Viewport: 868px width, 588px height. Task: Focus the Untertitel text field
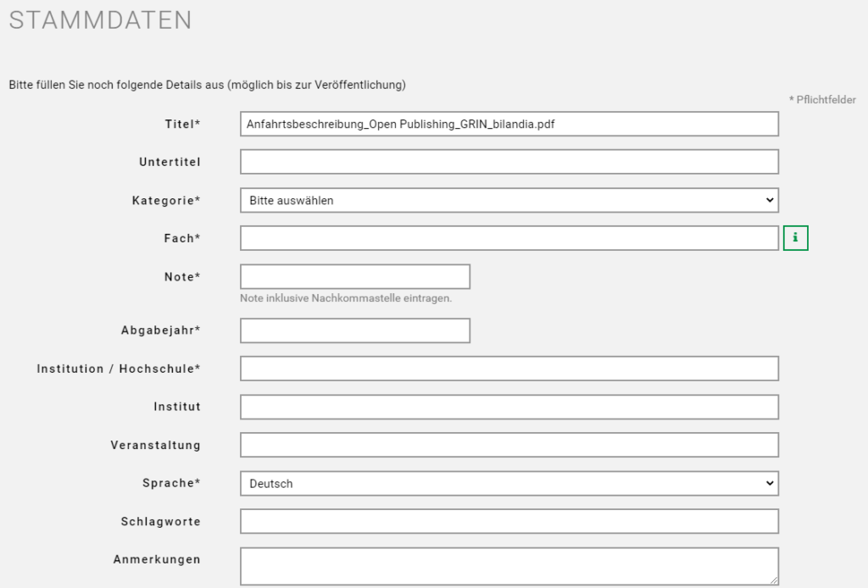coord(509,162)
